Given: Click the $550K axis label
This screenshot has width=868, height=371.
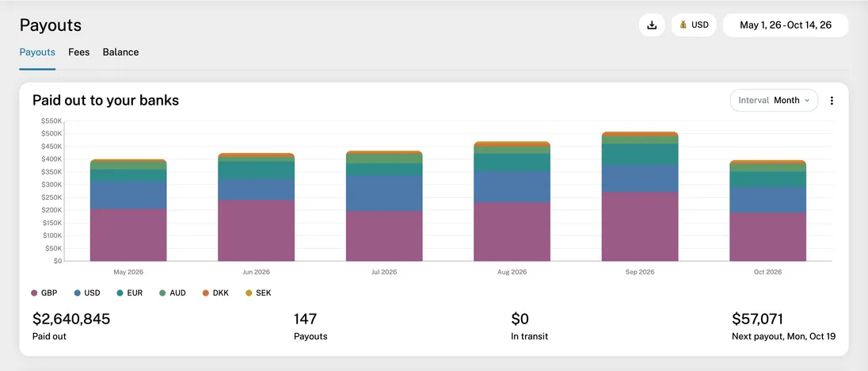Looking at the screenshot, I should pyautogui.click(x=51, y=120).
